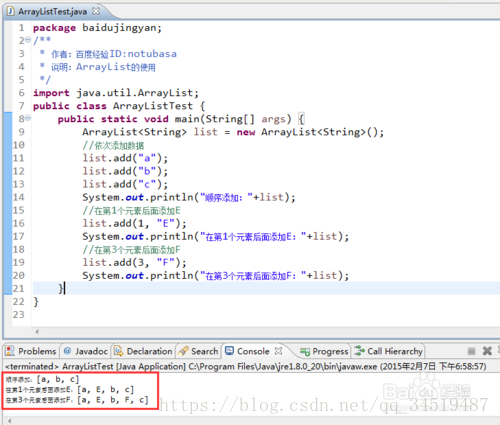
Task: Click scroll left arrow of editor scrollbar
Action: pyautogui.click(x=37, y=332)
